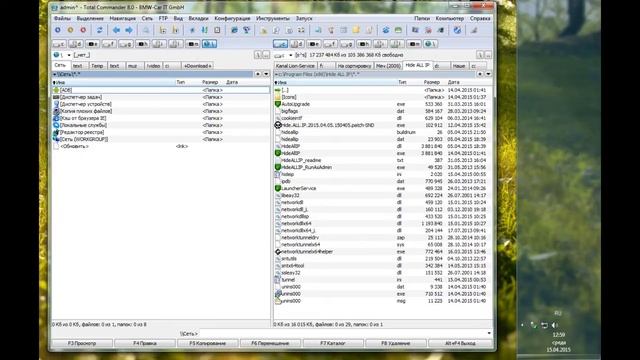Screen dimensions: 640x360
Task: Select drive f in left panel drive bar
Action: tap(109, 44)
